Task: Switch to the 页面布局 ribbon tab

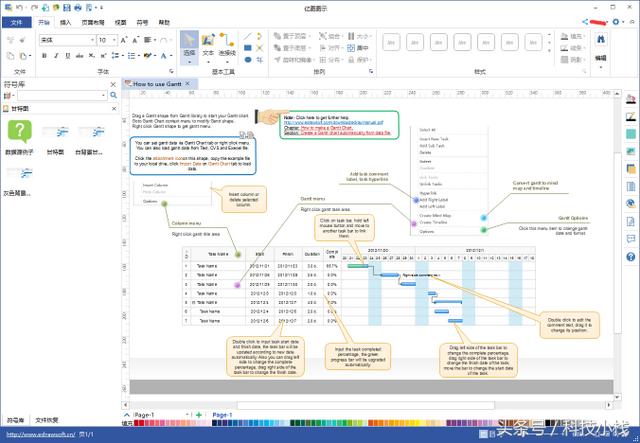Action: click(x=92, y=20)
